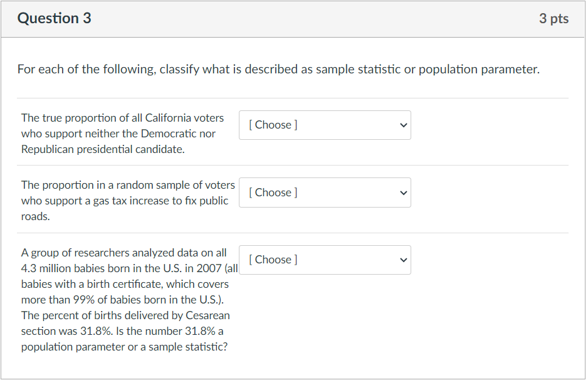The image size is (588, 380).
Task: Click the chevron arrow on the gas tax dropdown
Action: click(404, 193)
